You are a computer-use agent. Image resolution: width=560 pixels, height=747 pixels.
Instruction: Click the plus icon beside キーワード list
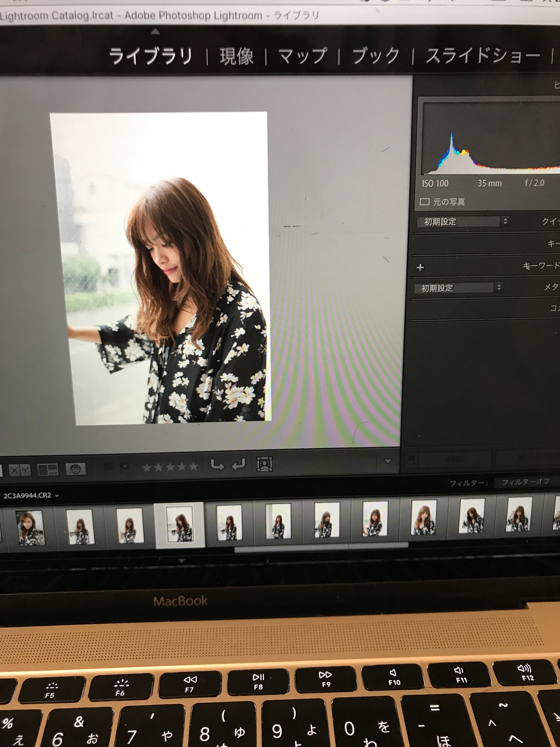(420, 268)
